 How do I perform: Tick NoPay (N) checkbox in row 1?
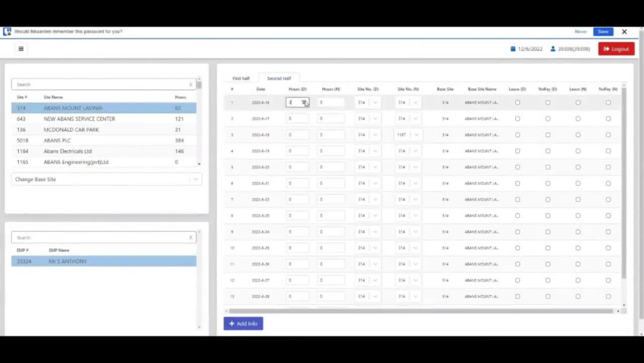tap(609, 103)
